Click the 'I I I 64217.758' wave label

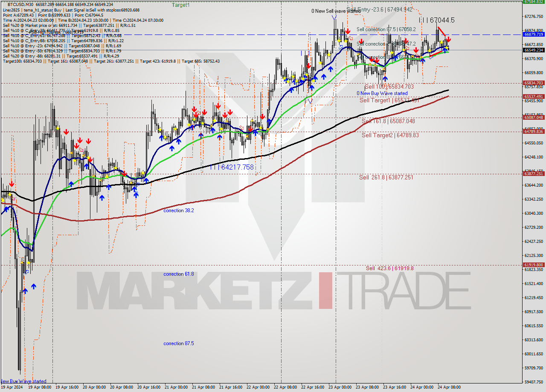pos(231,167)
